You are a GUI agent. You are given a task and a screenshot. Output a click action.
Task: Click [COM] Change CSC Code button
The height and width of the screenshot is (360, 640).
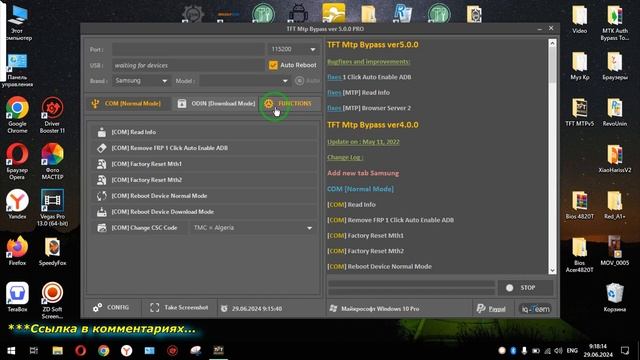[139, 228]
